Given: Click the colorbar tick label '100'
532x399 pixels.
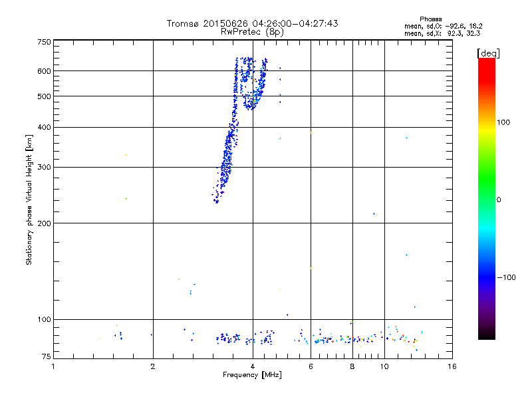Looking at the screenshot, I should coord(503,122).
